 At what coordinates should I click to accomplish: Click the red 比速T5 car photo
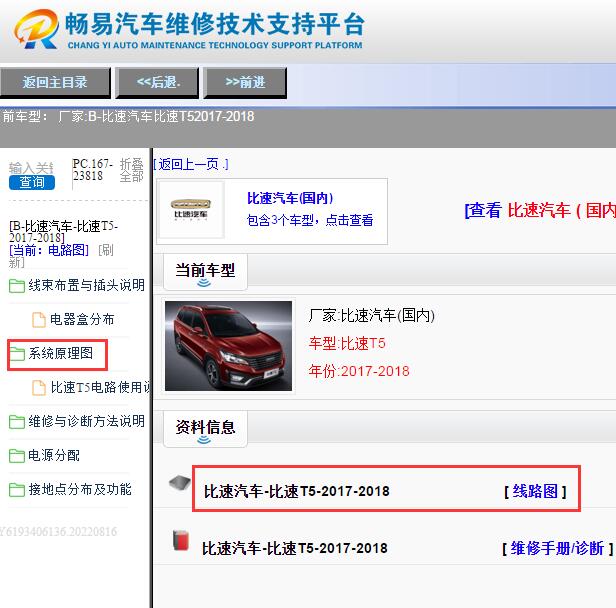coord(228,346)
